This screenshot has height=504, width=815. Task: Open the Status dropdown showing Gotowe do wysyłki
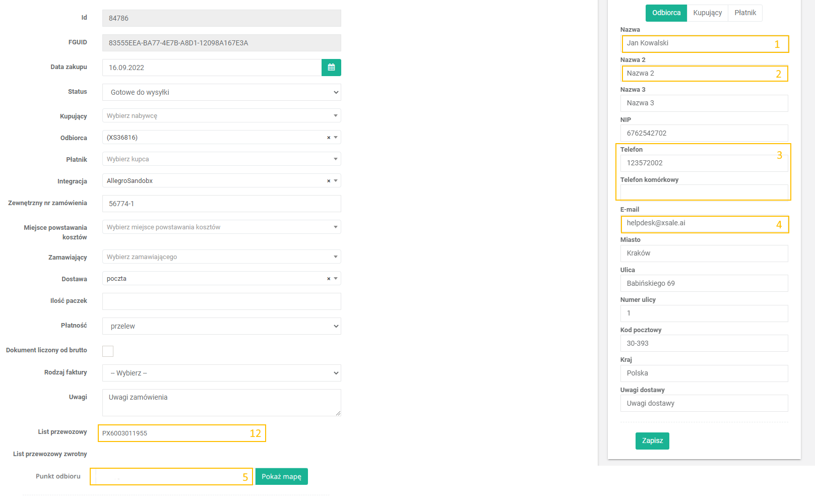click(221, 92)
